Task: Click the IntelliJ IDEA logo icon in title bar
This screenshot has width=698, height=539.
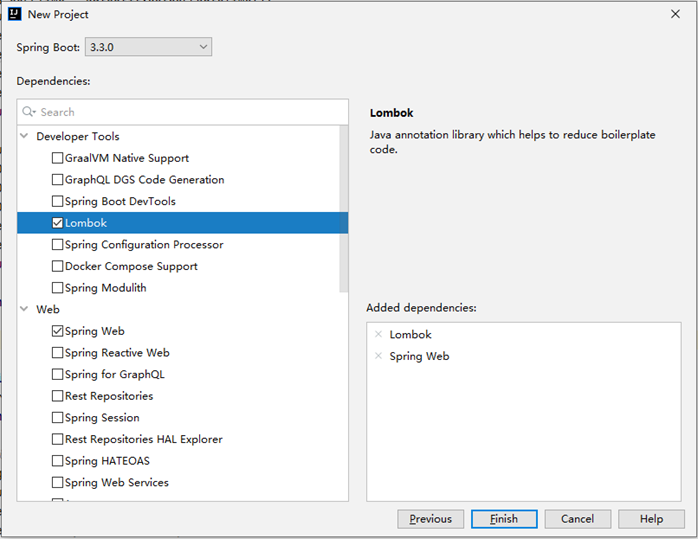Action: (15, 14)
